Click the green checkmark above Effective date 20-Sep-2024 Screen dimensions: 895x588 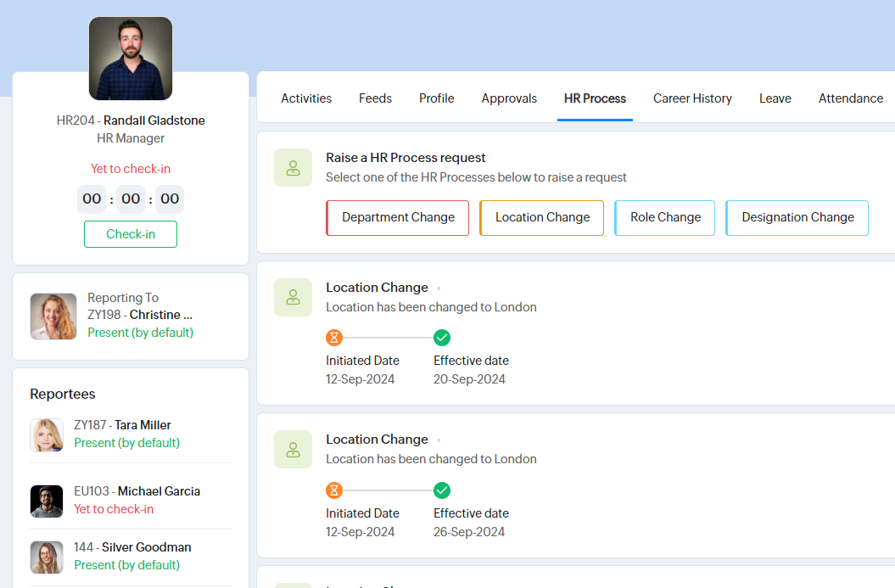click(442, 338)
